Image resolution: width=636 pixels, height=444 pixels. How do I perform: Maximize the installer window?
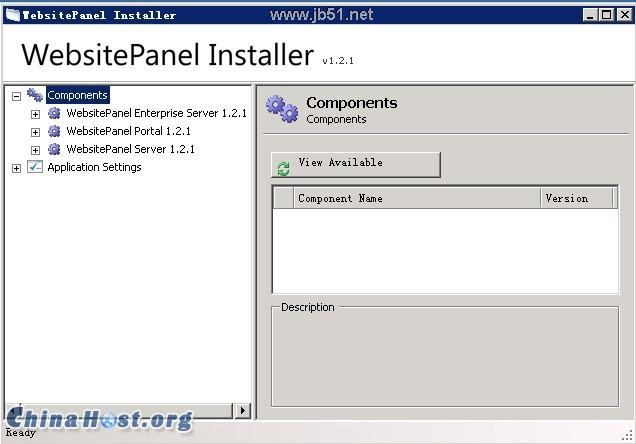click(606, 15)
